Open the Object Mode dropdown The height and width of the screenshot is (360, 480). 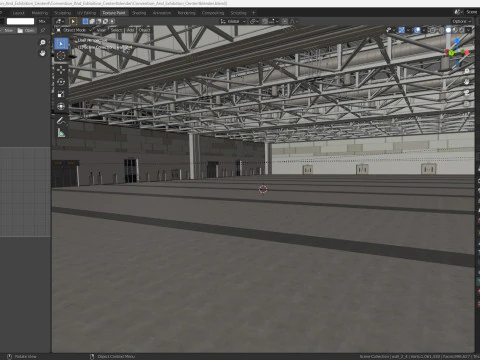point(74,30)
